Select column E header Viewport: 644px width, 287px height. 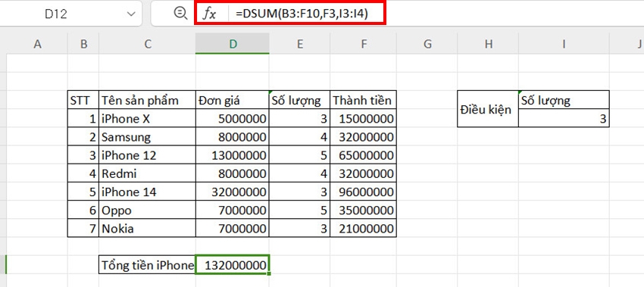(300, 44)
